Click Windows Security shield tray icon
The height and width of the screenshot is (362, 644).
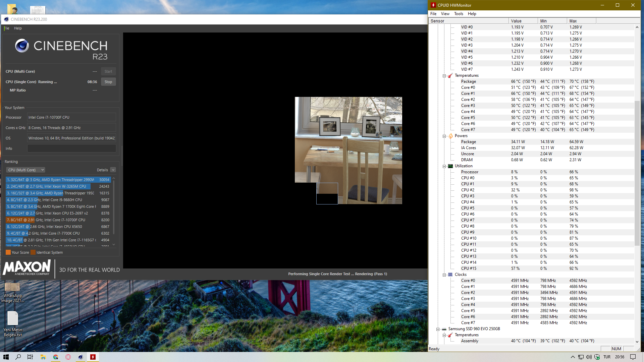(597, 357)
